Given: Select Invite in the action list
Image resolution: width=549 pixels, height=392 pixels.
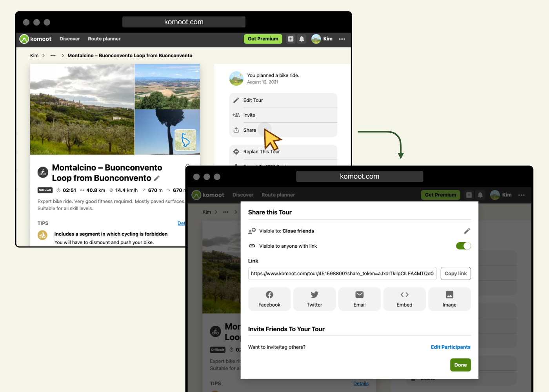Looking at the screenshot, I should [x=283, y=115].
